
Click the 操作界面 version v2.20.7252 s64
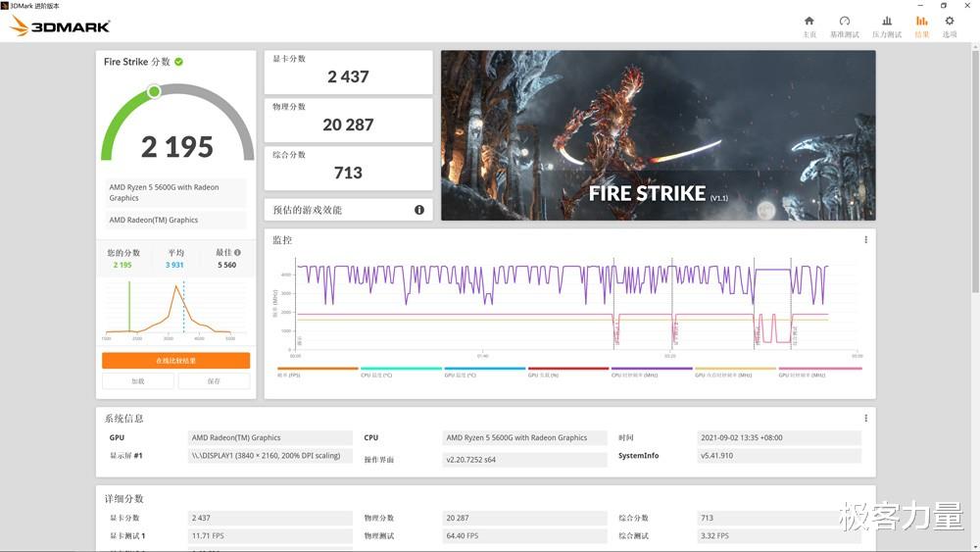coord(524,460)
